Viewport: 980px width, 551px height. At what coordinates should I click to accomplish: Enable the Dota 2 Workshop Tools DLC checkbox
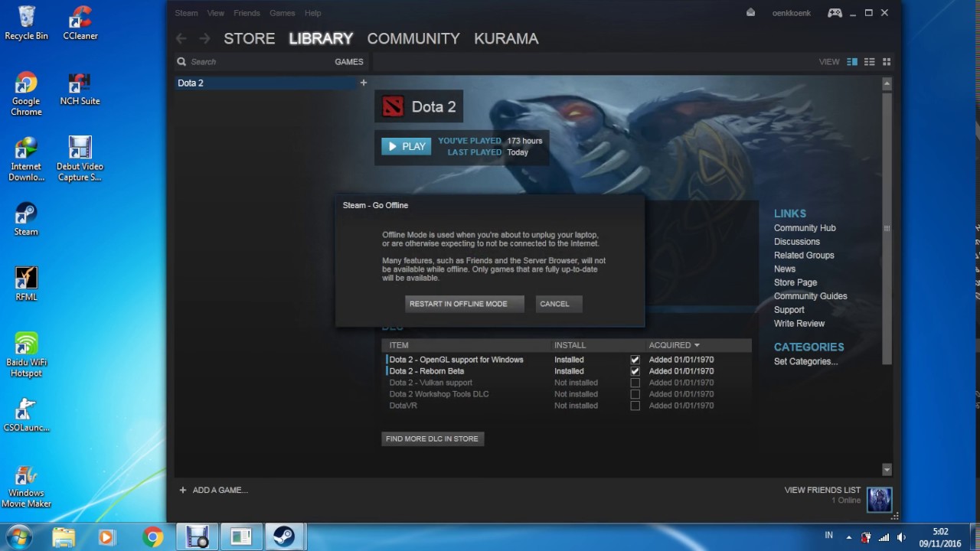pos(635,394)
